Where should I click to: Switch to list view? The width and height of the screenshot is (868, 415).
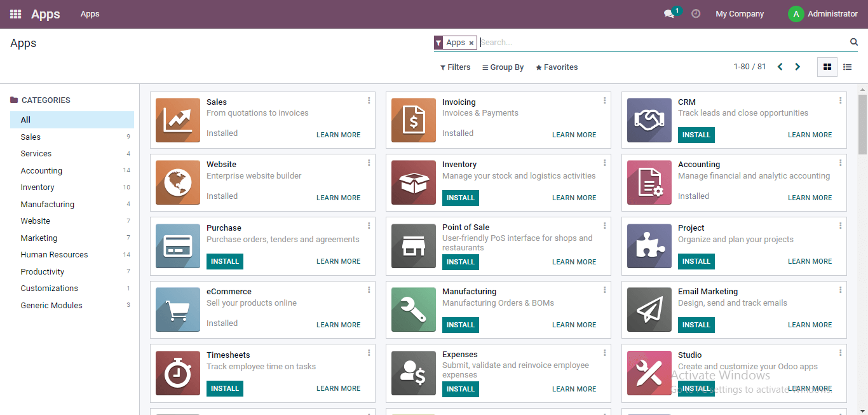click(847, 67)
